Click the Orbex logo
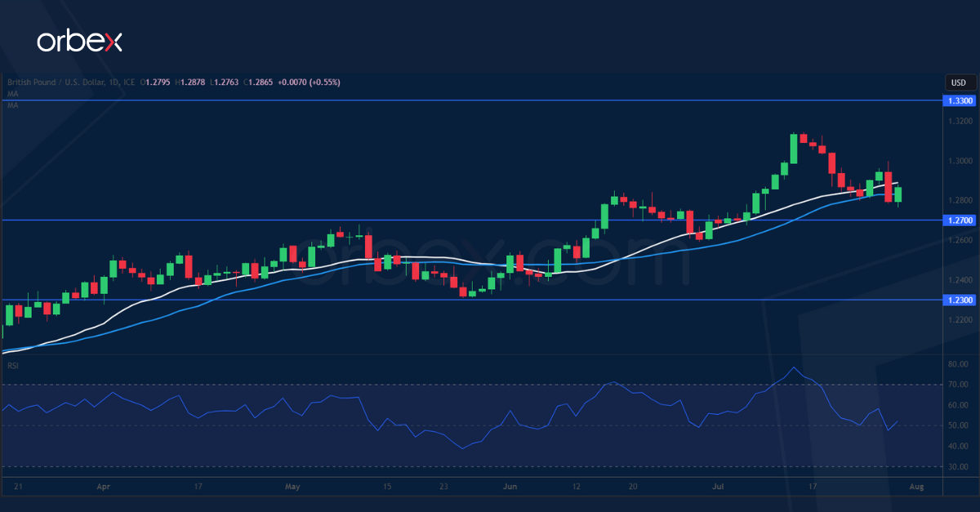The width and height of the screenshot is (980, 512). click(x=80, y=42)
